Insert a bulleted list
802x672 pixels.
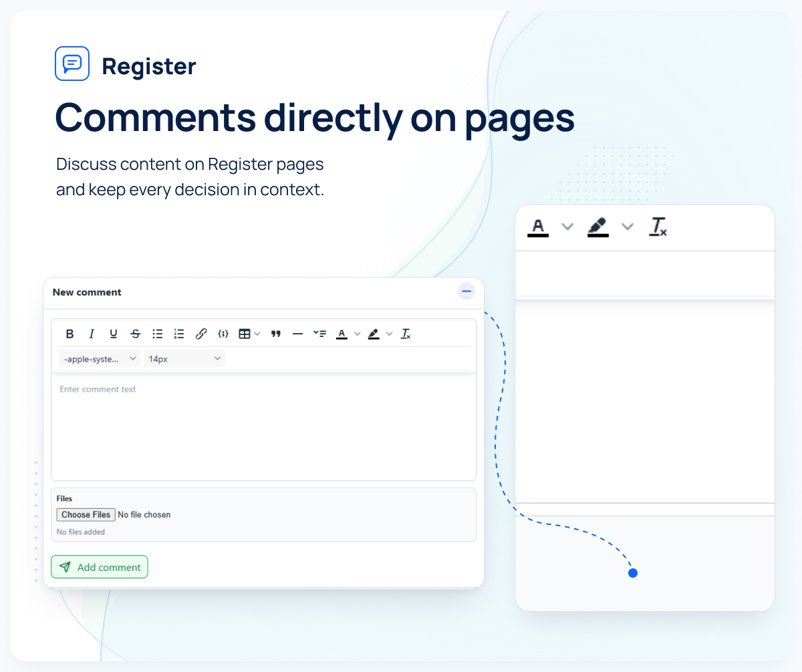click(x=158, y=334)
